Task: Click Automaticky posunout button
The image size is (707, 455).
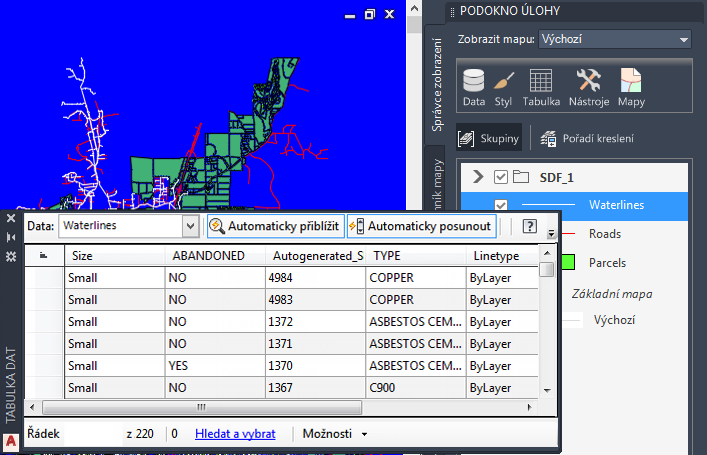Action: click(x=422, y=226)
